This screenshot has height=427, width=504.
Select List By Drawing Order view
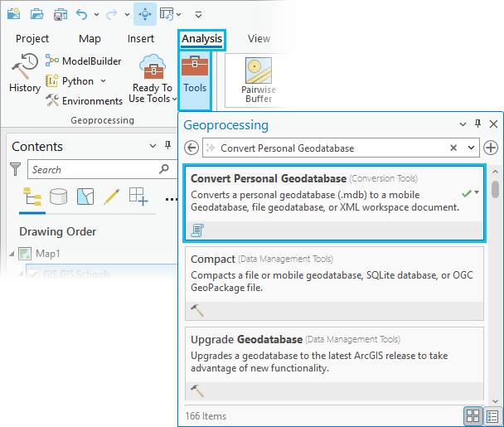[32, 197]
